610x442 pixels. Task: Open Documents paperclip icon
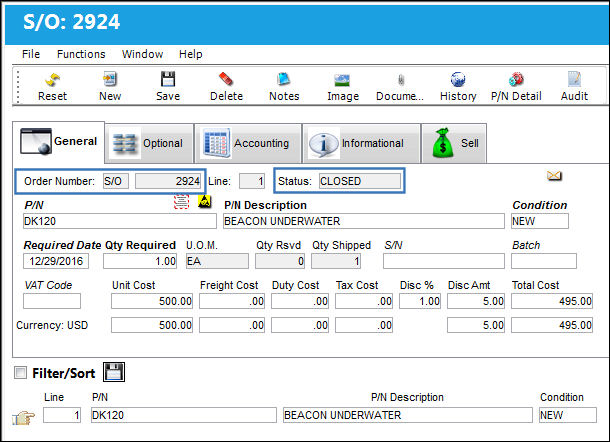click(401, 80)
